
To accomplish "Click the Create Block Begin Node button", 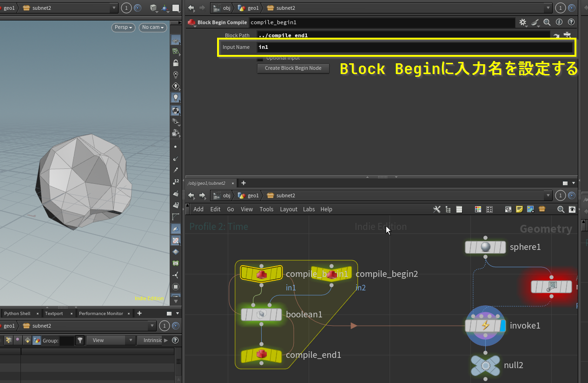I will pyautogui.click(x=293, y=68).
